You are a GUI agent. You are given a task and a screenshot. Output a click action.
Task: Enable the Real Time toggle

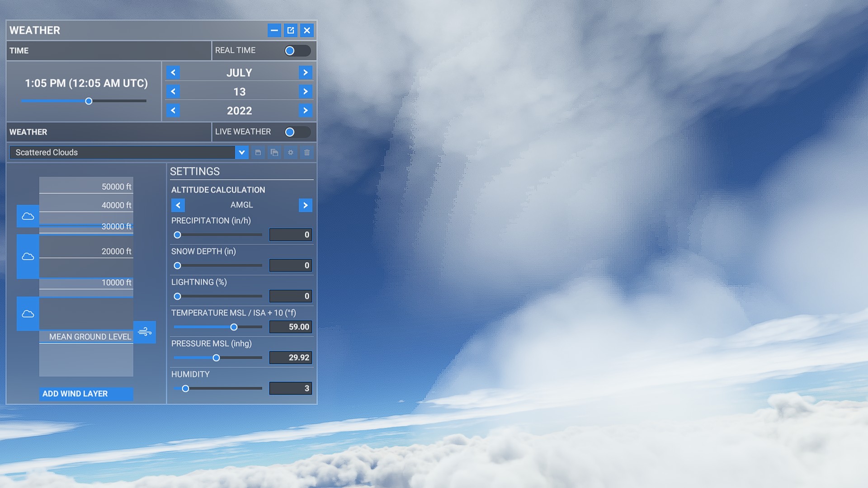click(297, 51)
